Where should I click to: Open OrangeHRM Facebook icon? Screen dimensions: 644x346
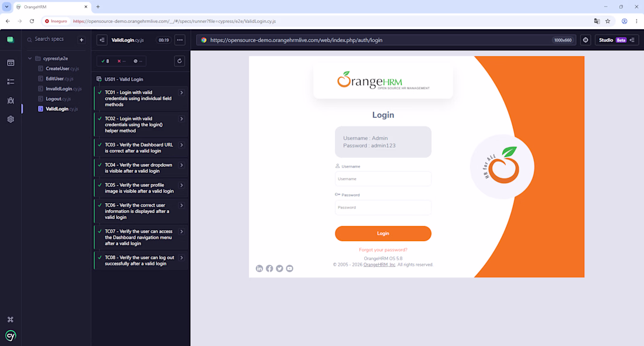(269, 268)
